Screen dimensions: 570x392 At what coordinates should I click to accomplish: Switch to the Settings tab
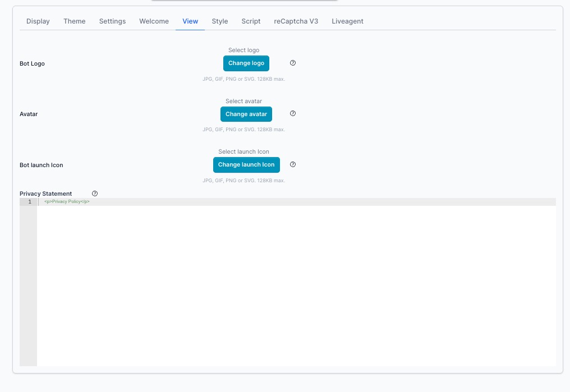(112, 21)
